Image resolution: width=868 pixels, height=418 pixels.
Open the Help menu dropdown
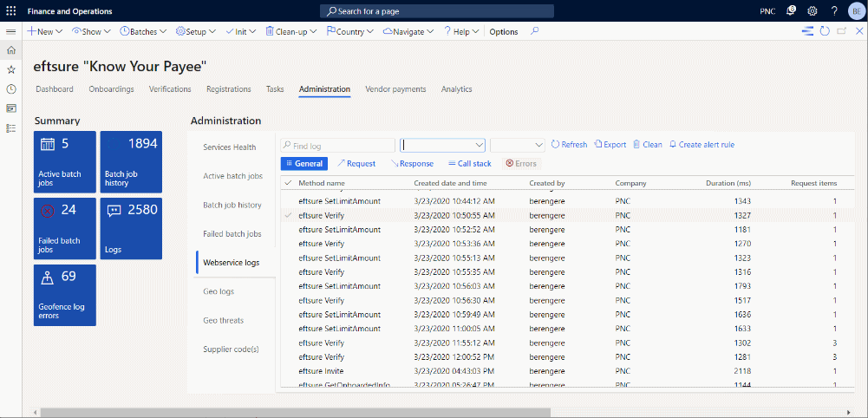(460, 31)
